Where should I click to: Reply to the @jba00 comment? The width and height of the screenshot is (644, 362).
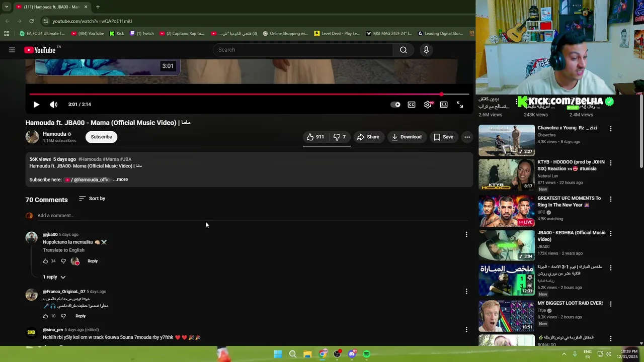tap(93, 261)
